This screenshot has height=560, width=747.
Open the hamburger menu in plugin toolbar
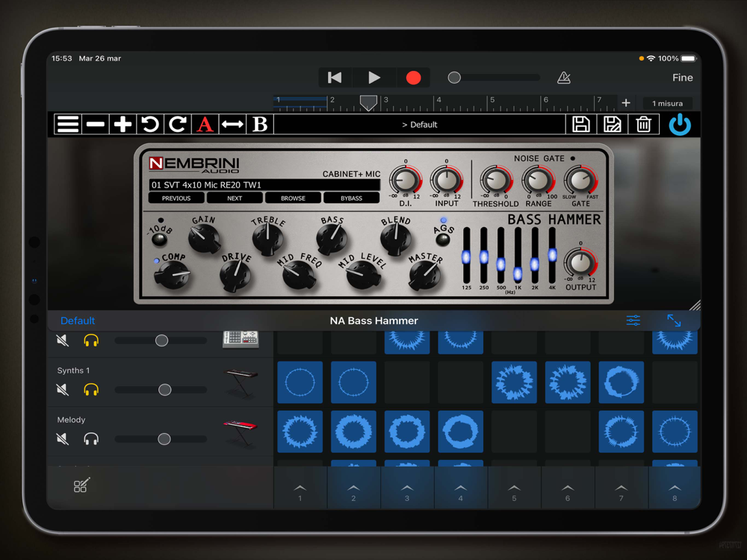coord(68,124)
